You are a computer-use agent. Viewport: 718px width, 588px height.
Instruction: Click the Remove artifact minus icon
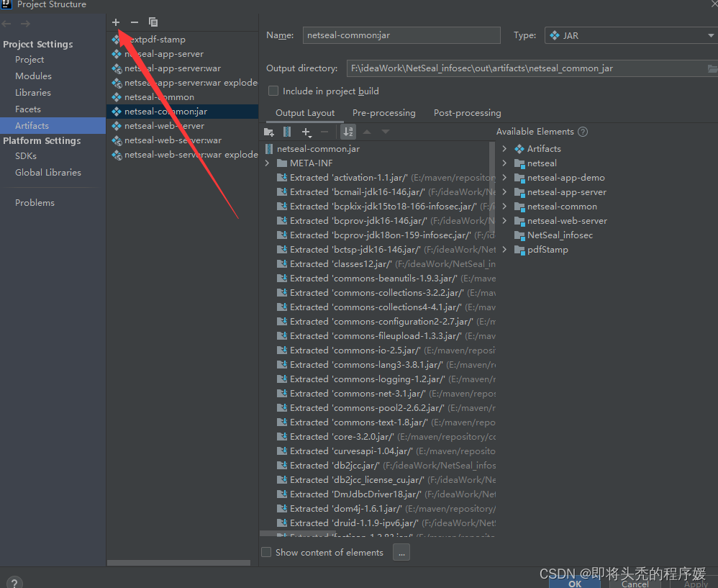pos(134,22)
